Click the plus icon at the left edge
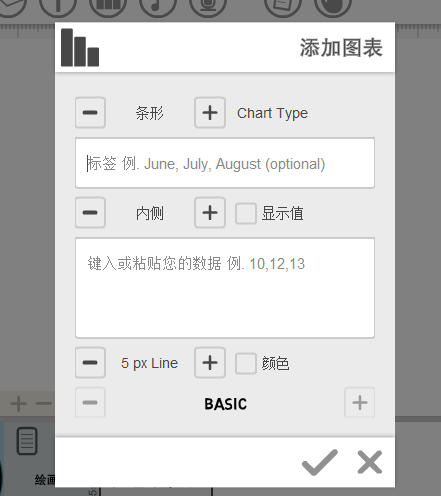 click(x=18, y=404)
